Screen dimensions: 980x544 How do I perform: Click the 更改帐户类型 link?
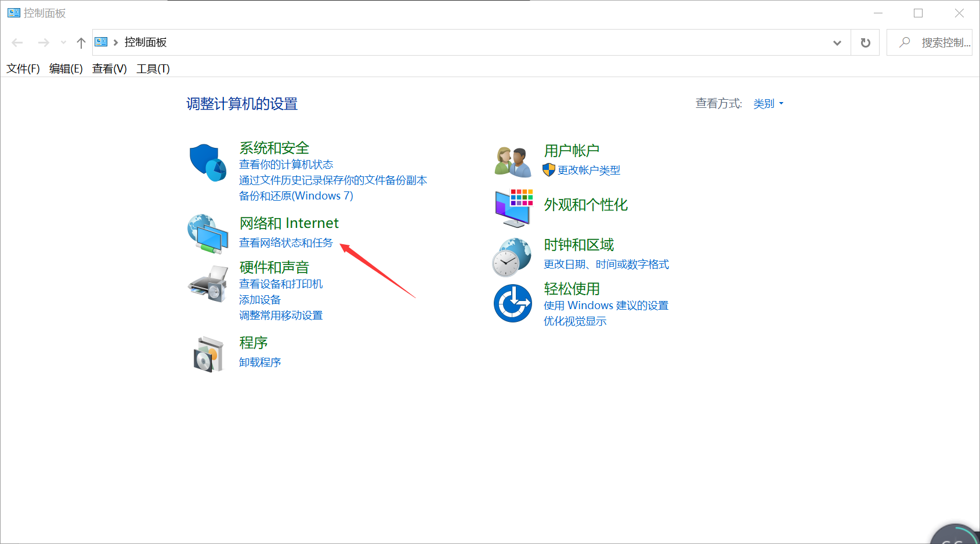[589, 170]
